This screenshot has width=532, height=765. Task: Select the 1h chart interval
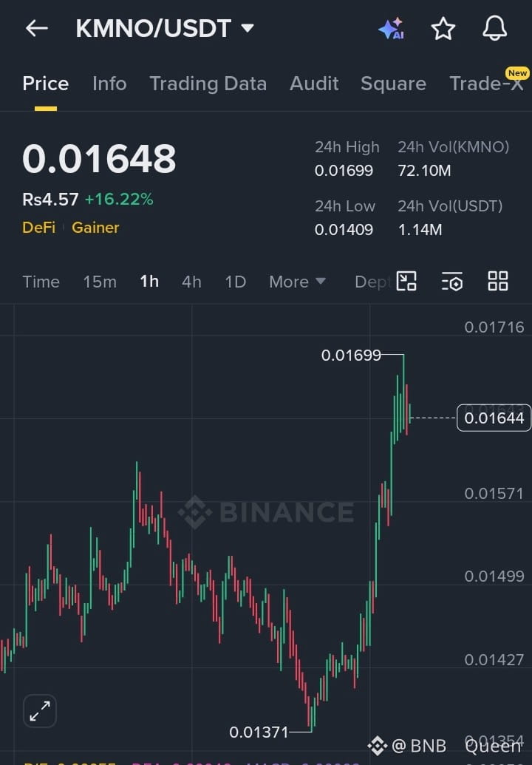[149, 281]
